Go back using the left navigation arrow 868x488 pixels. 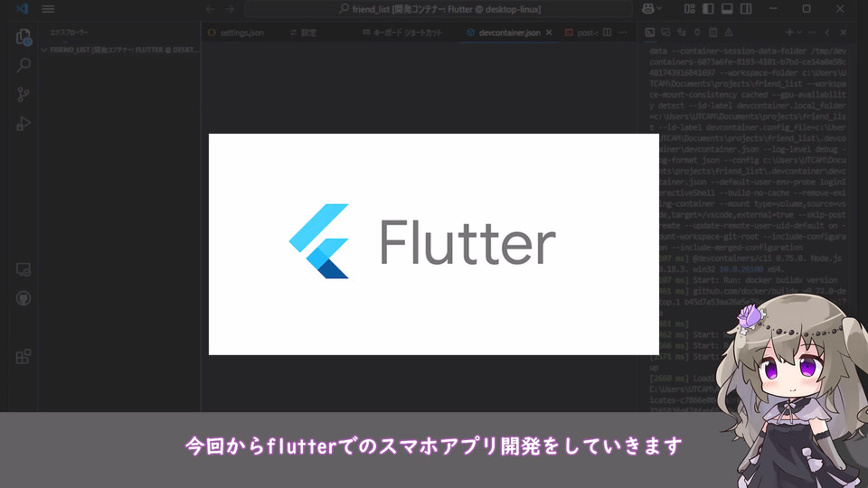(x=211, y=9)
